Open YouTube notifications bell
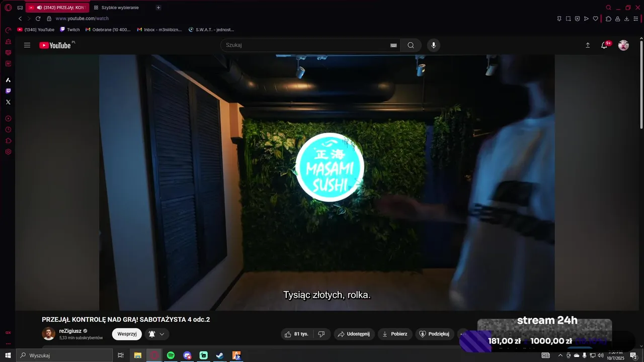This screenshot has height=362, width=644. 604,45
